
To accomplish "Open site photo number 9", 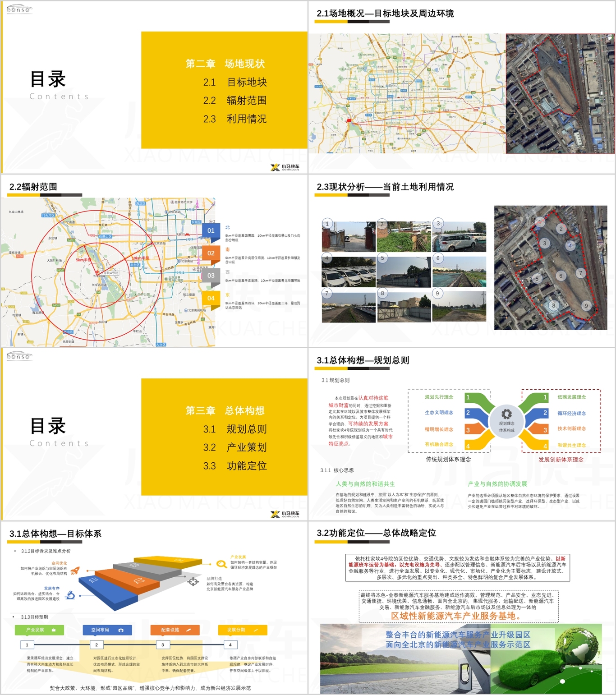I will point(459,307).
